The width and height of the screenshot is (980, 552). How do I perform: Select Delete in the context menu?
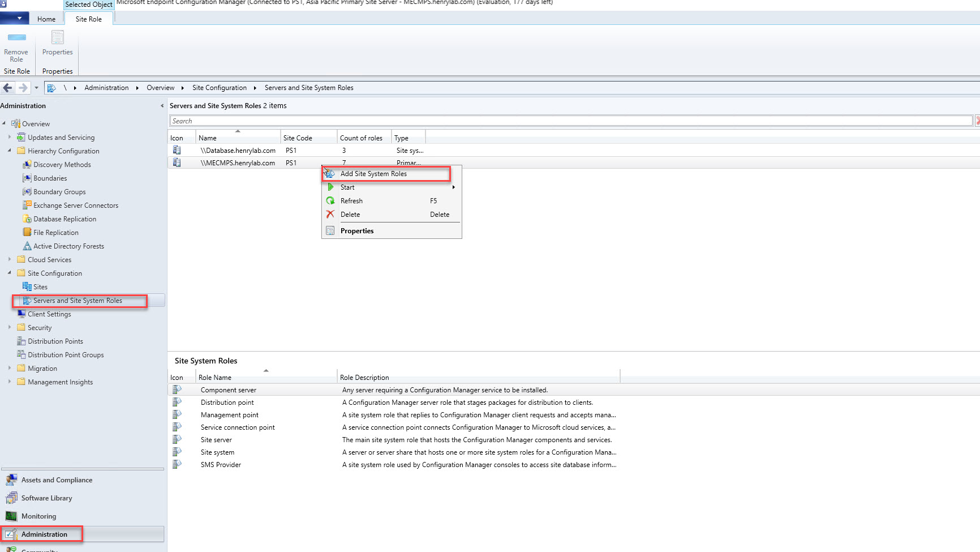coord(350,215)
